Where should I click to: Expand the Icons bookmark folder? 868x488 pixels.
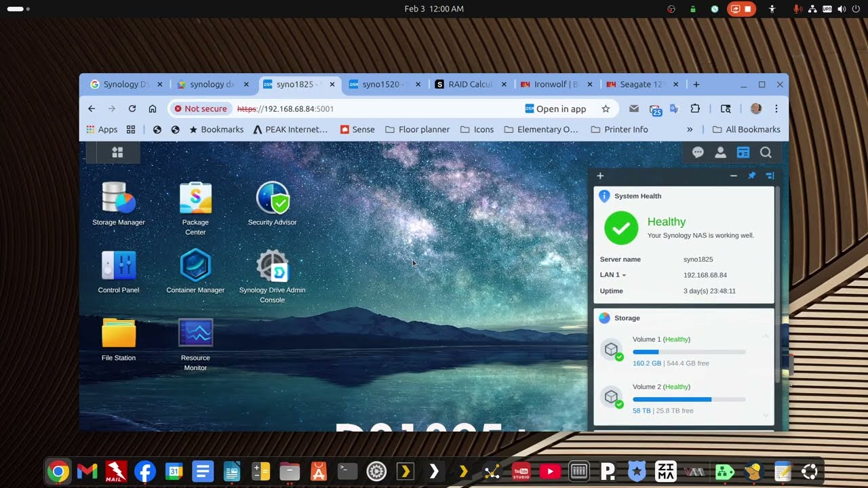coord(477,129)
